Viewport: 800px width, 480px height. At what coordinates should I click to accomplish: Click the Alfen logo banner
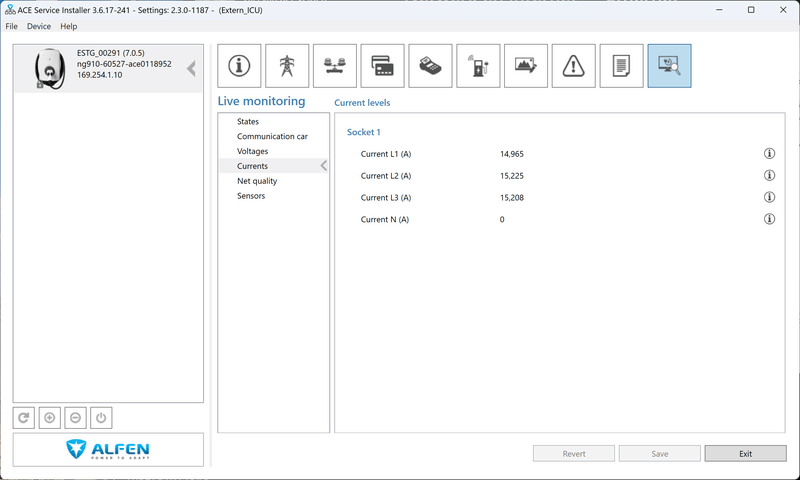tap(108, 449)
